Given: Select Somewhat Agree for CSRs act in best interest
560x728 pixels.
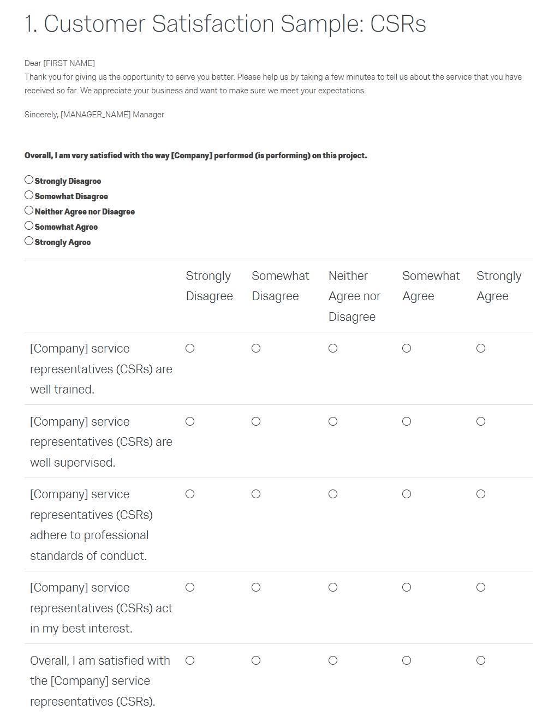Looking at the screenshot, I should [x=407, y=587].
